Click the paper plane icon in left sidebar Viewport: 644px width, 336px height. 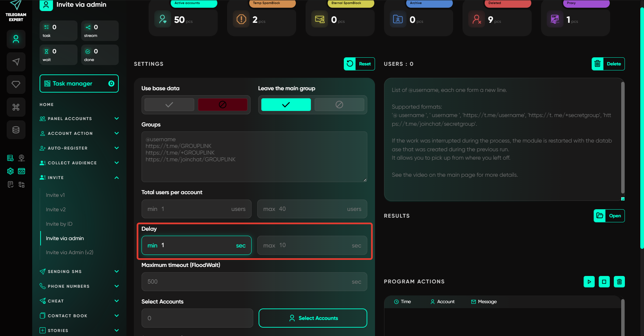tap(16, 62)
